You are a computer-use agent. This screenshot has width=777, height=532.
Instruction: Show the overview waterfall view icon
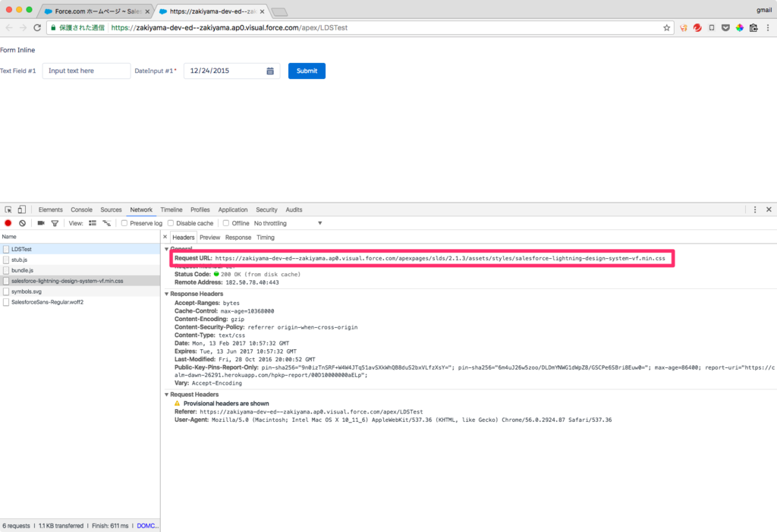(x=106, y=223)
